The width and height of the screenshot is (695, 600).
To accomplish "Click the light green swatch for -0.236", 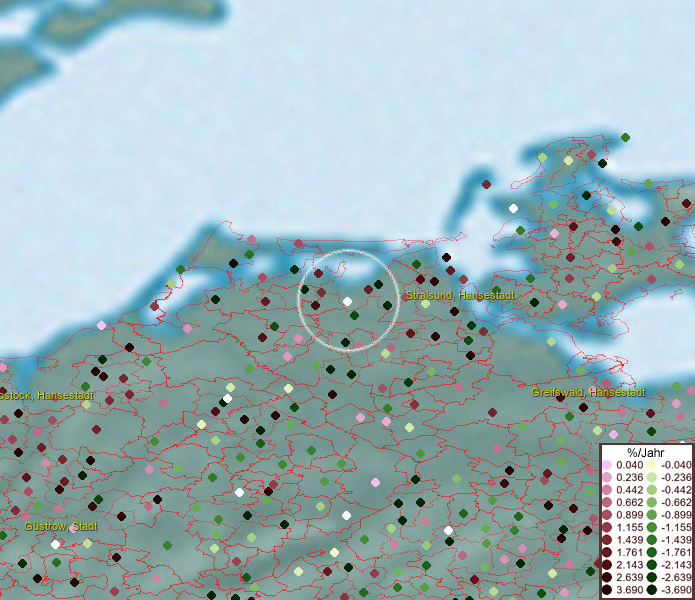I will click(x=652, y=477).
